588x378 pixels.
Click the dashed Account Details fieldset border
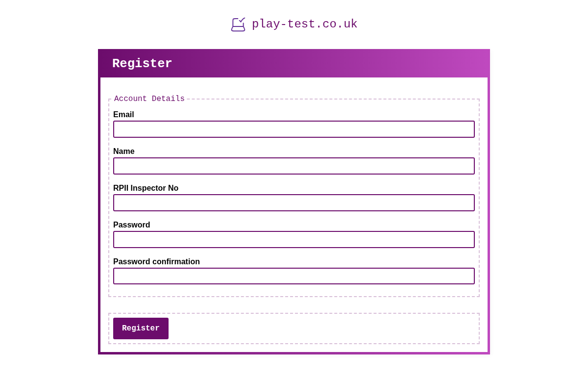tap(294, 295)
